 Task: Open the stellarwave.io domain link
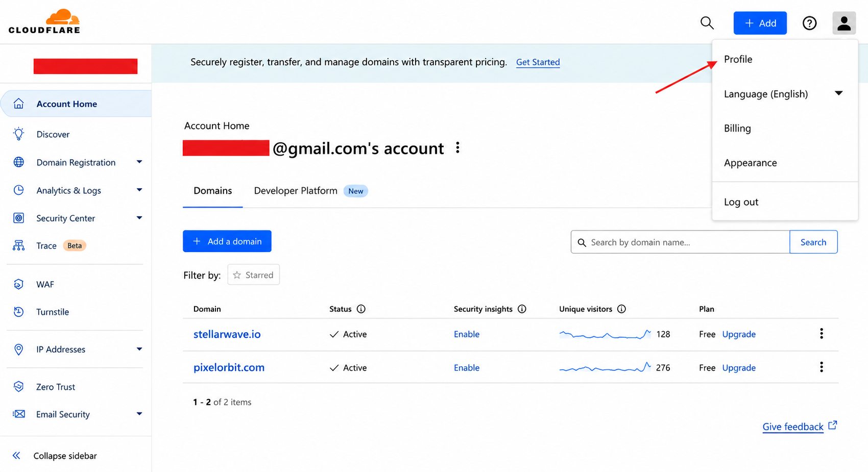[227, 334]
